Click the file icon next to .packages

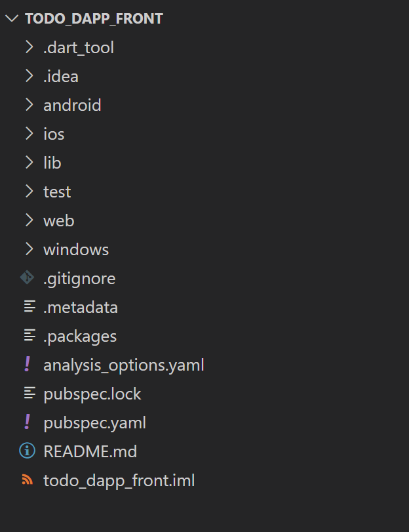click(29, 335)
